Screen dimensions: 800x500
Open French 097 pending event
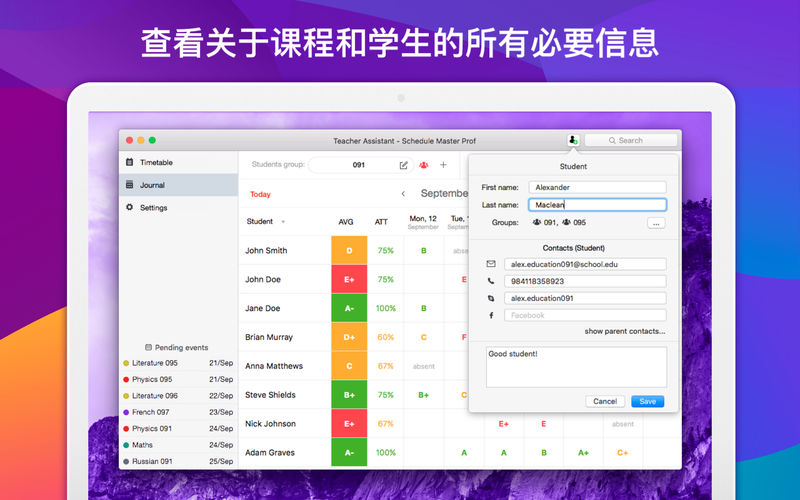pos(178,412)
